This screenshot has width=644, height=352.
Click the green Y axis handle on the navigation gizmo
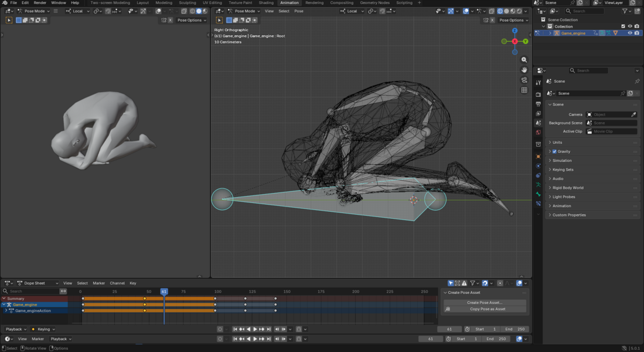pos(525,41)
